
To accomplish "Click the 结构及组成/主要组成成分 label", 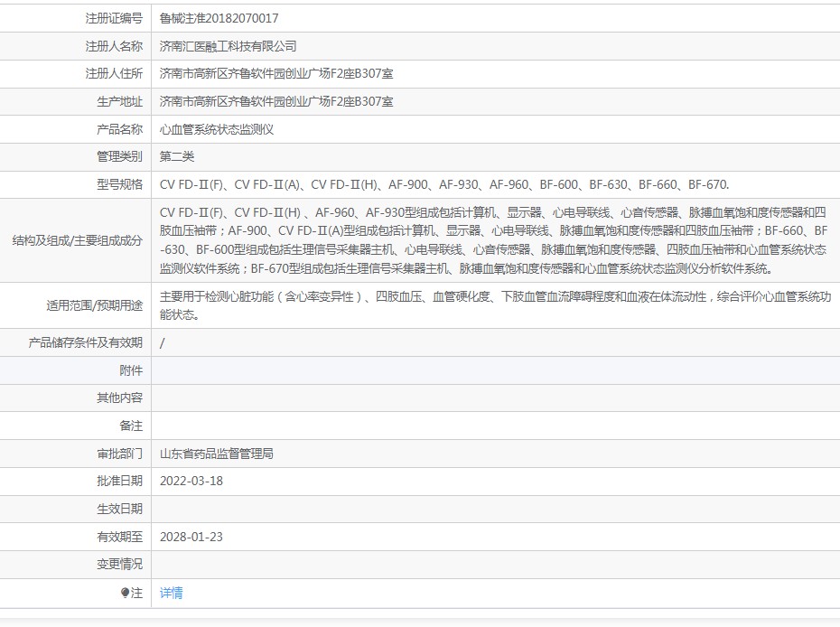I will coord(77,240).
